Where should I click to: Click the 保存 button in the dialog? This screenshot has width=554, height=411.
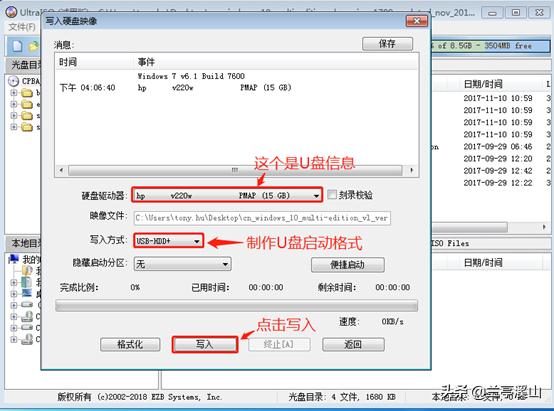pos(387,44)
